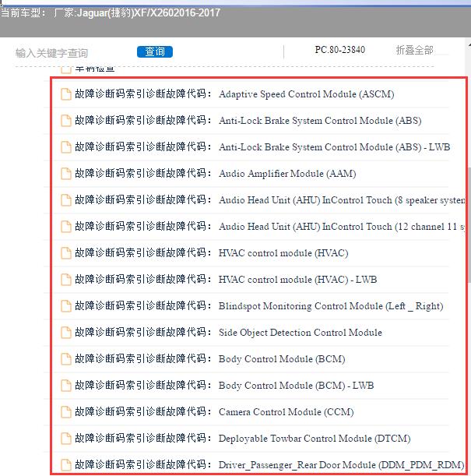Click the document icon beside Camera Control Module (CCM)
The height and width of the screenshot is (476, 471).
tap(66, 412)
